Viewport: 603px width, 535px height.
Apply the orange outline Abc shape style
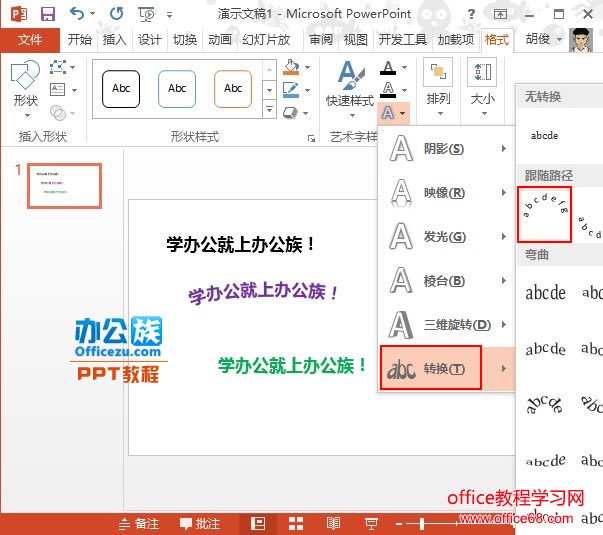click(x=233, y=88)
